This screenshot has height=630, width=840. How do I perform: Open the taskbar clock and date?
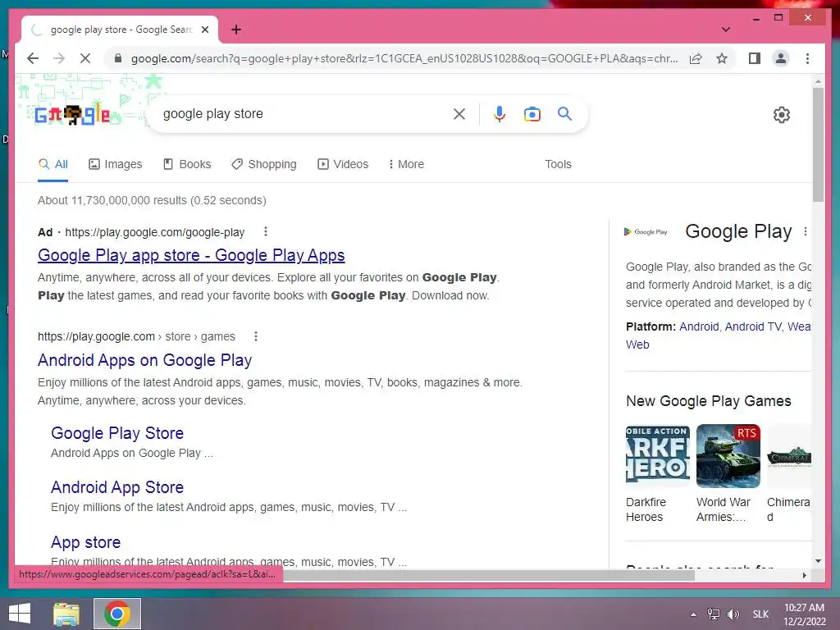pyautogui.click(x=804, y=614)
